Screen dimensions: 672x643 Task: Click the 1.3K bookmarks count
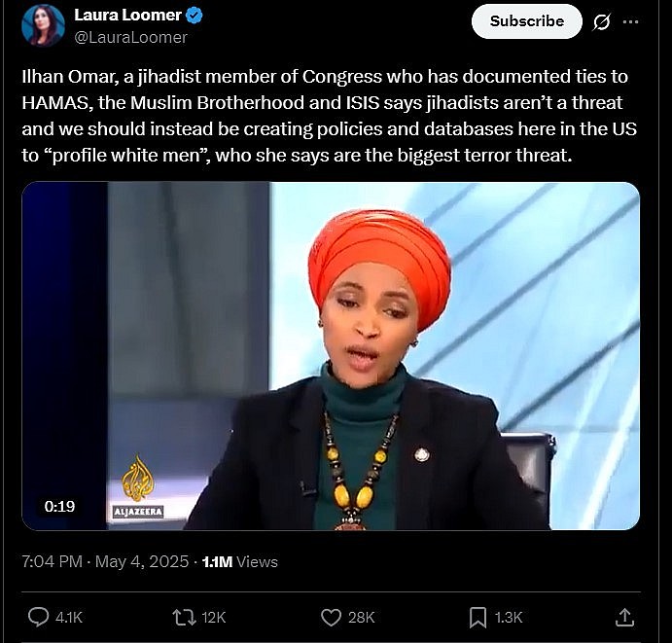tap(509, 618)
